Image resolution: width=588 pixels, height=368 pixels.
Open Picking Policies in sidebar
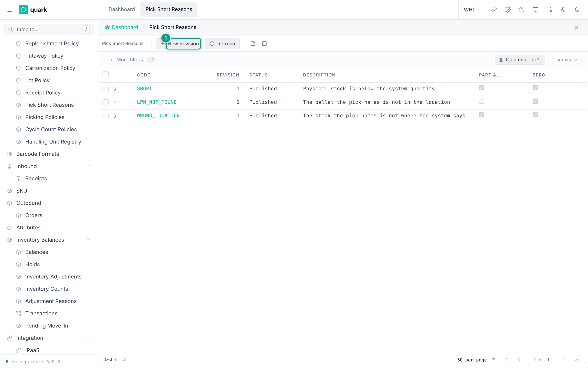[45, 117]
